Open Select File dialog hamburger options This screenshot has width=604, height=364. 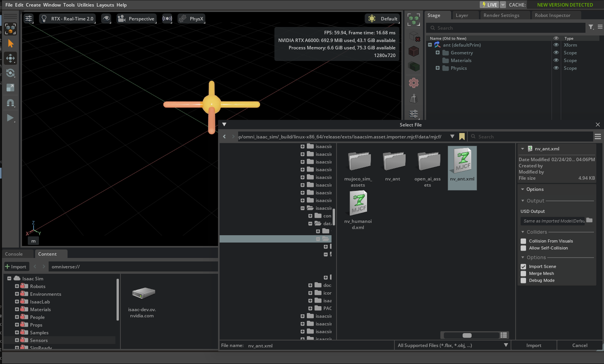click(x=598, y=136)
